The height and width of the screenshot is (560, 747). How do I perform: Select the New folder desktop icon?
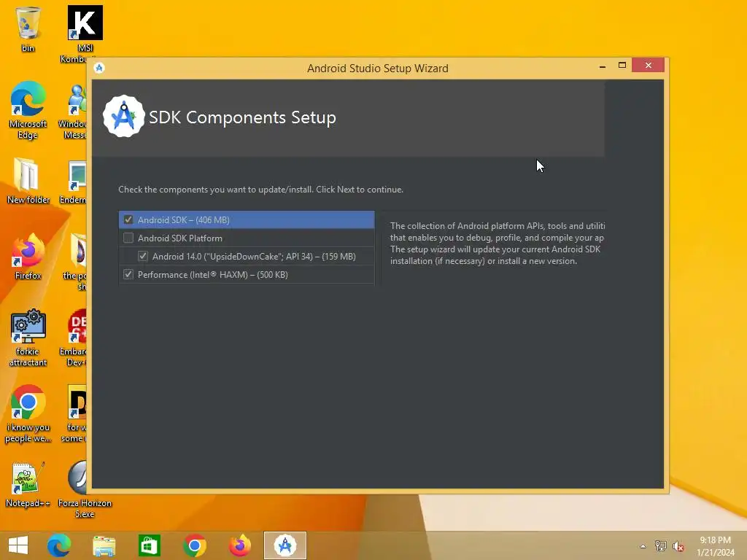pyautogui.click(x=28, y=181)
